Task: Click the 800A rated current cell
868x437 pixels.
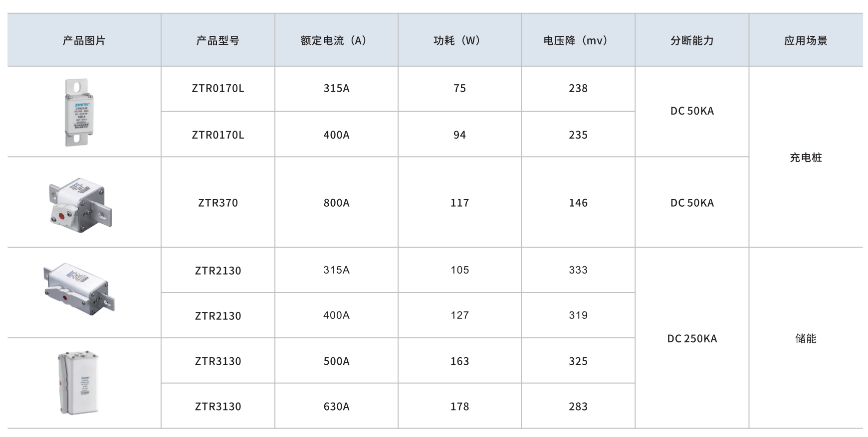Action: [336, 203]
